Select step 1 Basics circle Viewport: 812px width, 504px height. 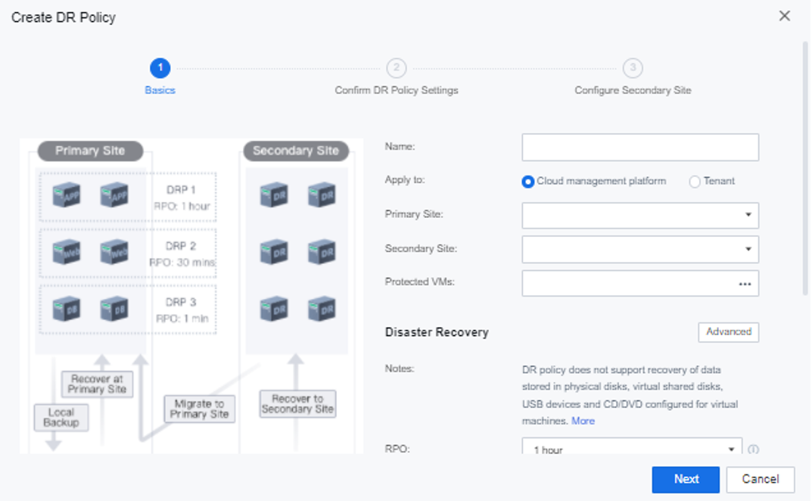[160, 68]
